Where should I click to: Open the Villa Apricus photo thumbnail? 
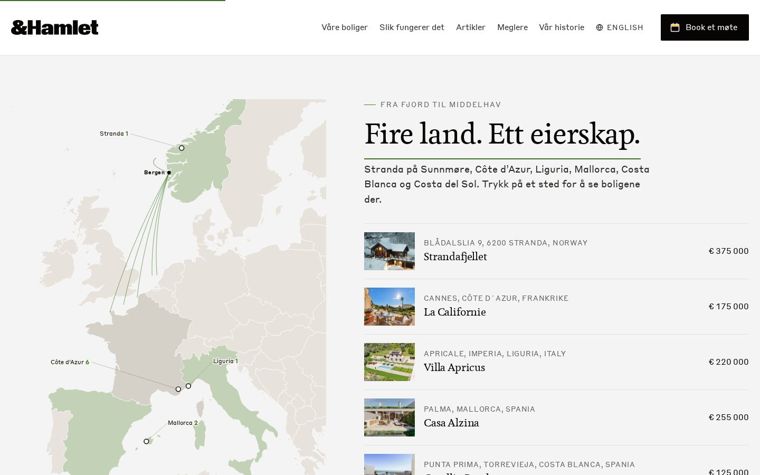click(389, 362)
